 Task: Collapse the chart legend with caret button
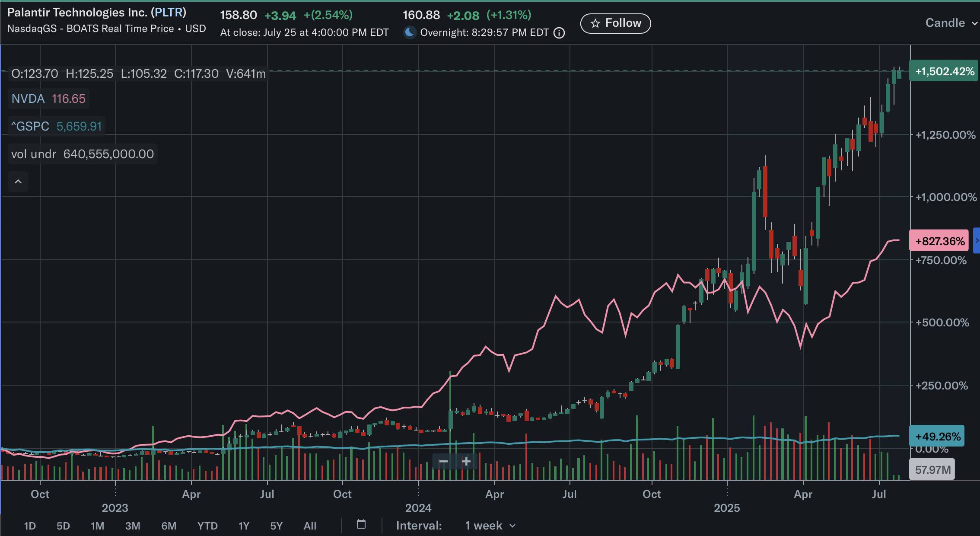[18, 182]
